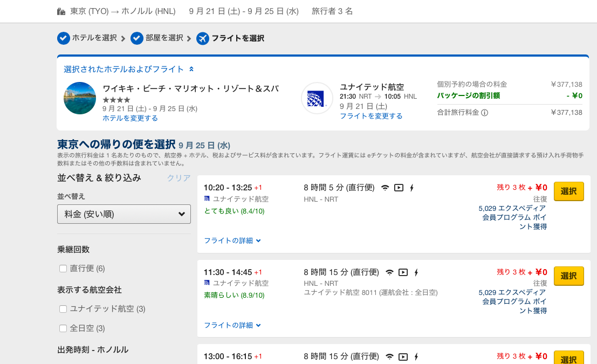This screenshot has height=364, width=597.
Task: Click the 旅行者 3 名 text in header
Action: click(332, 11)
